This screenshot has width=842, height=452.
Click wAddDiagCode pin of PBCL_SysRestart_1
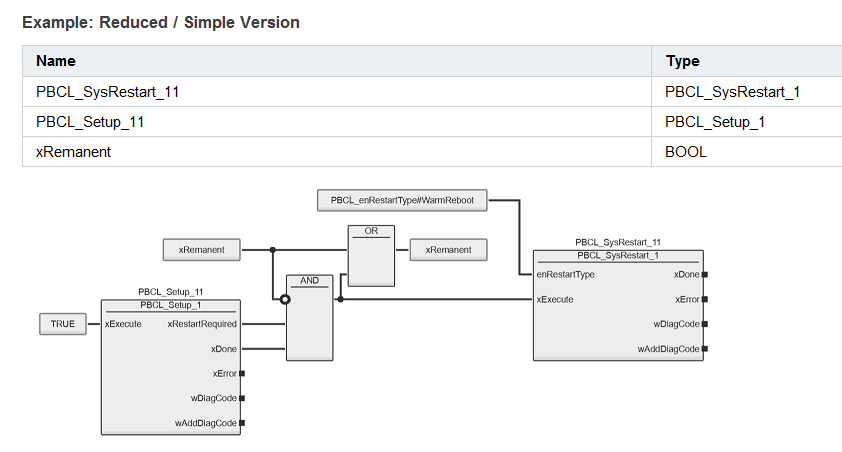705,349
